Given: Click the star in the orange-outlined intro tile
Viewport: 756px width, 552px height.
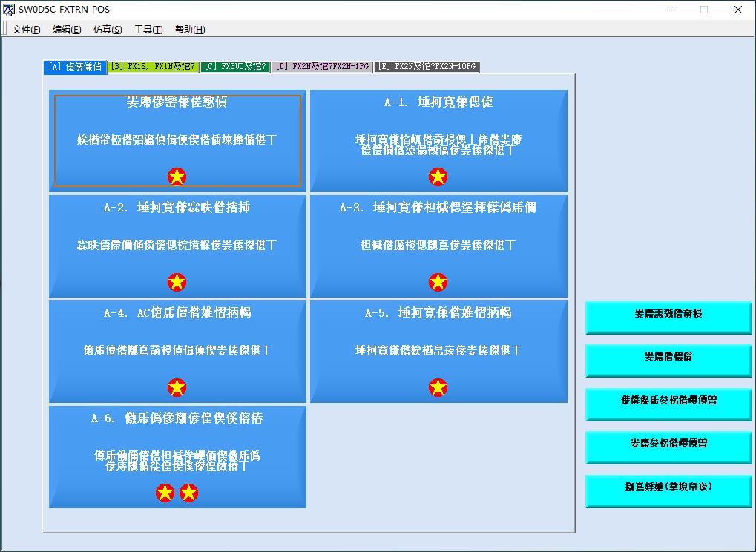Looking at the screenshot, I should click(177, 177).
